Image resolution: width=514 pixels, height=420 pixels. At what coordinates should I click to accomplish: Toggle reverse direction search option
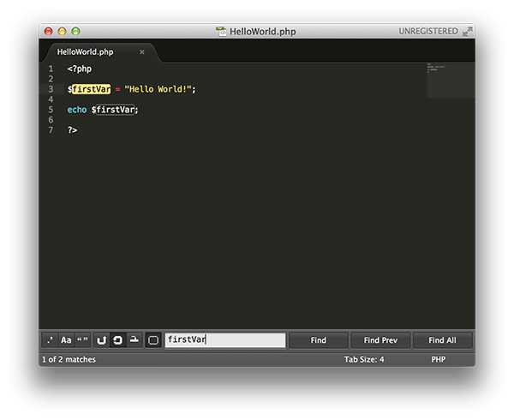pos(102,340)
